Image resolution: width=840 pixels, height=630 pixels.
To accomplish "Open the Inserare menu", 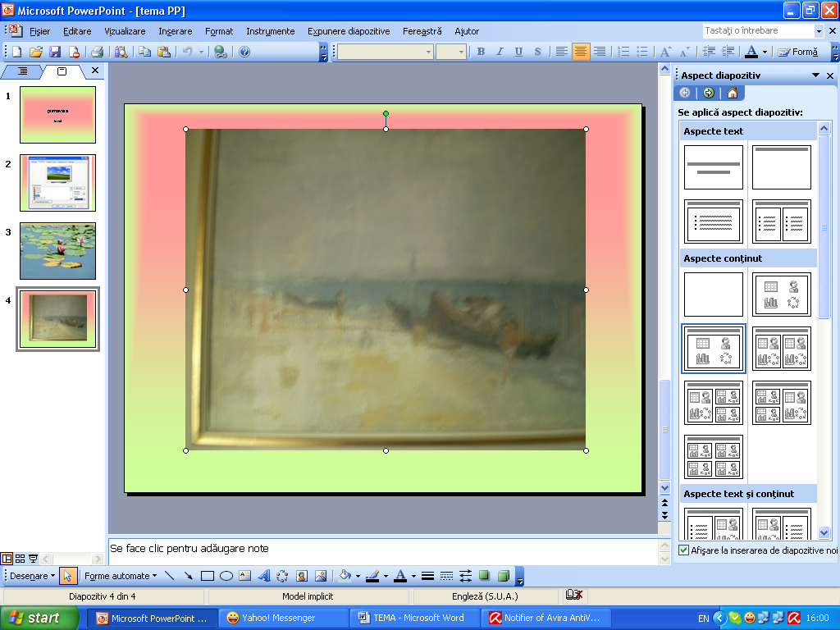I will coord(176,31).
